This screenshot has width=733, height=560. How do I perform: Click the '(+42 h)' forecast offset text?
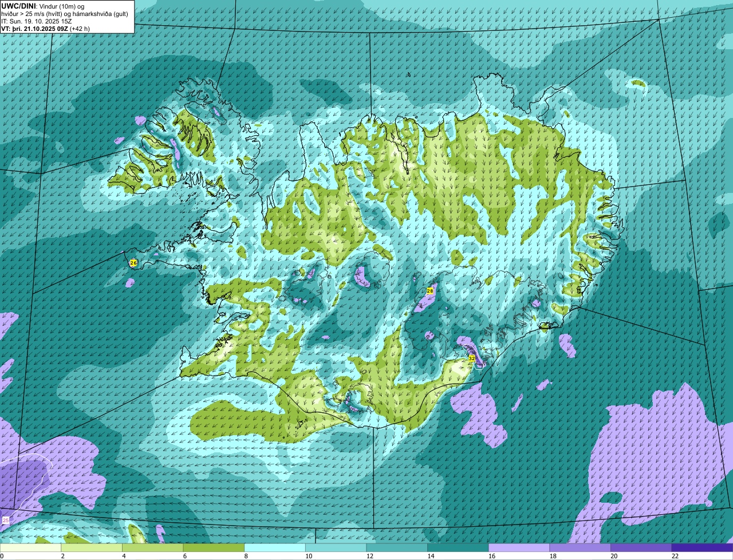pyautogui.click(x=80, y=29)
